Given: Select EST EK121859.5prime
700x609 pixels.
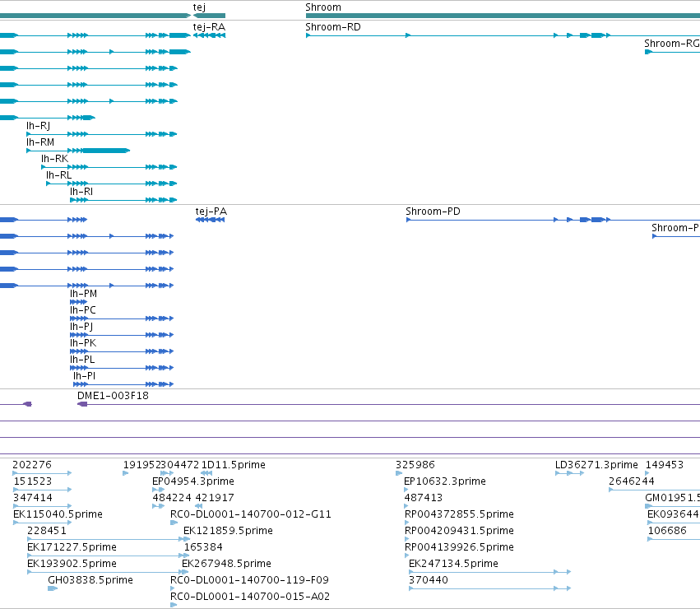Looking at the screenshot, I should tap(228, 531).
